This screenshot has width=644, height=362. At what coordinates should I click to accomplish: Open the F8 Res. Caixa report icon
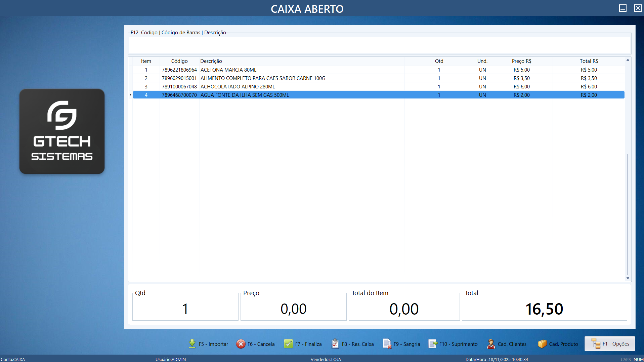tap(335, 344)
